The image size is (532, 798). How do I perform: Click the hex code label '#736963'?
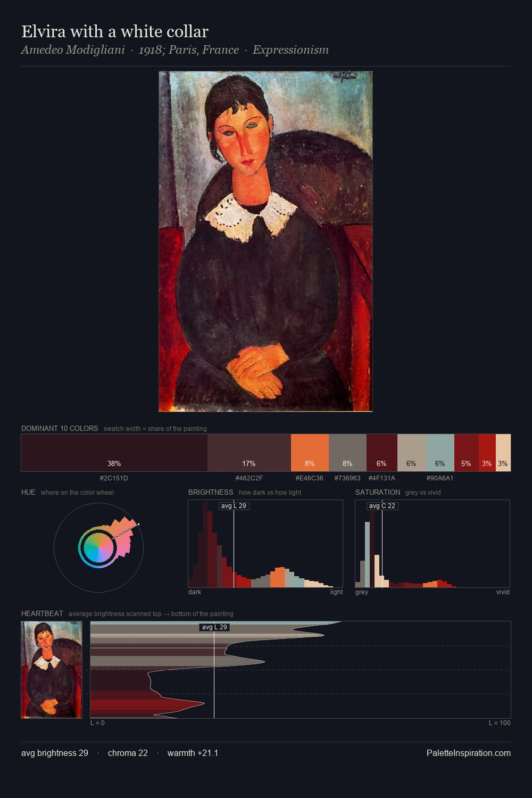347,478
